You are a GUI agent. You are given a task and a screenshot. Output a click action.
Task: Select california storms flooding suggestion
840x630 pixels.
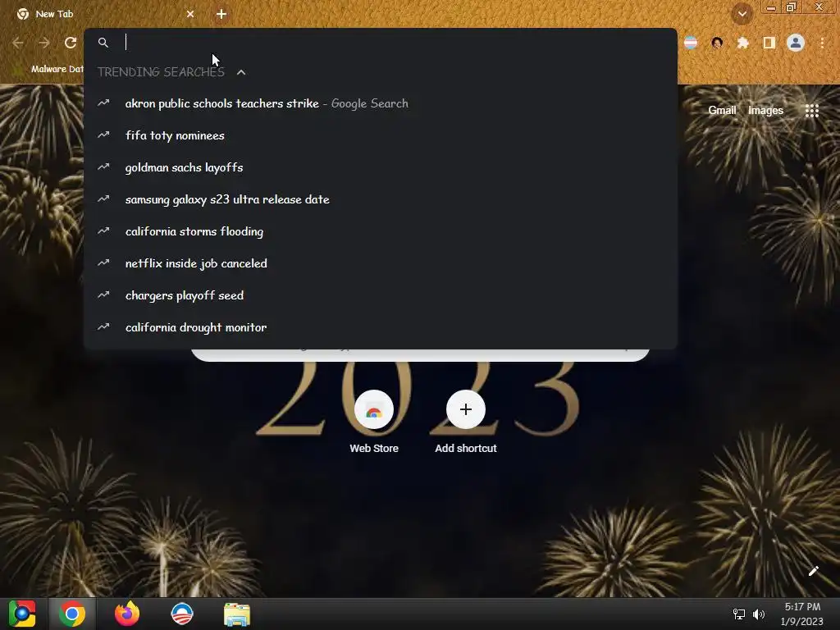(x=381, y=231)
